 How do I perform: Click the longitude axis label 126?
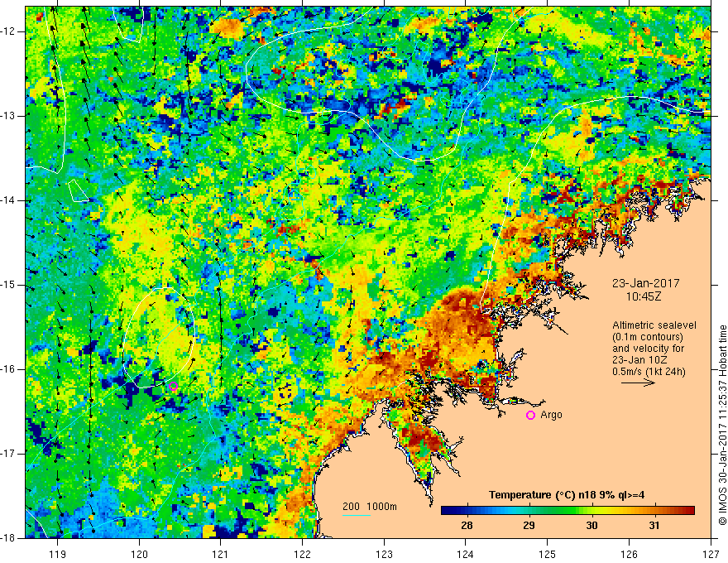pyautogui.click(x=629, y=554)
